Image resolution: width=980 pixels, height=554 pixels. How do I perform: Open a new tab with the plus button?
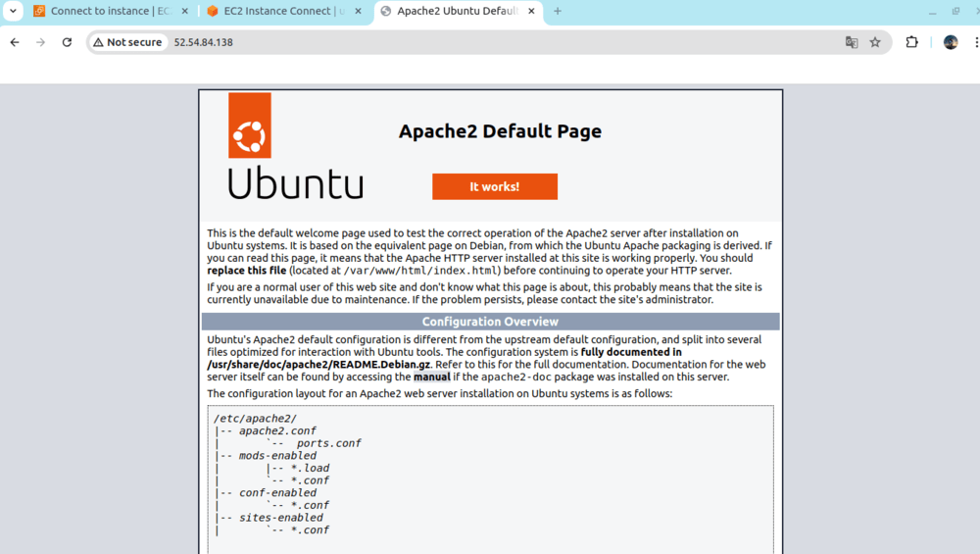coord(558,11)
